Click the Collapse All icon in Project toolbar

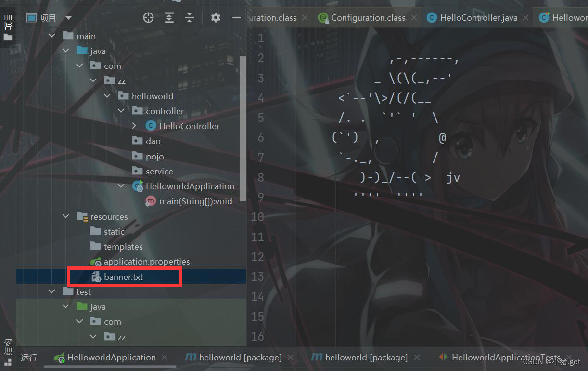[189, 17]
